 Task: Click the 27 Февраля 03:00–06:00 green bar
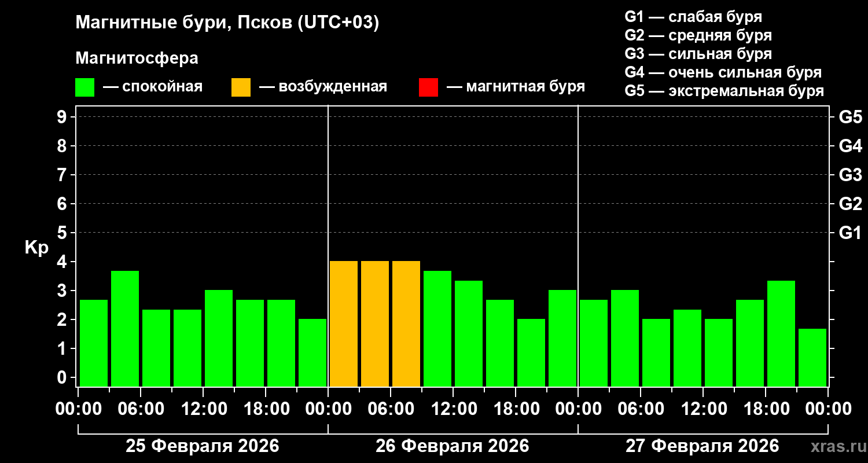(x=625, y=339)
